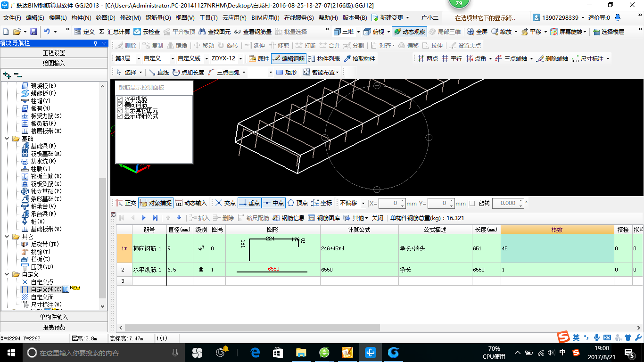Click 查看钢筋量 view rebar quantity
This screenshot has width=644, height=362.
tap(253, 32)
